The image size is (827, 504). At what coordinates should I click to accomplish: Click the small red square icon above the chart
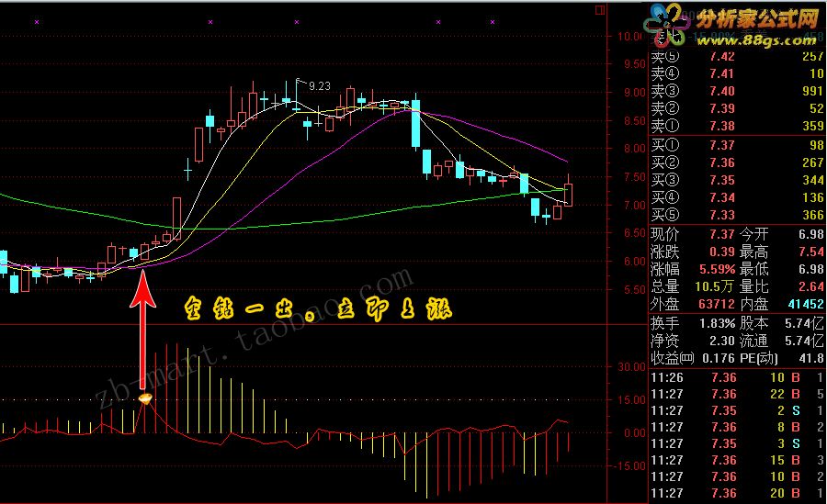(600, 10)
